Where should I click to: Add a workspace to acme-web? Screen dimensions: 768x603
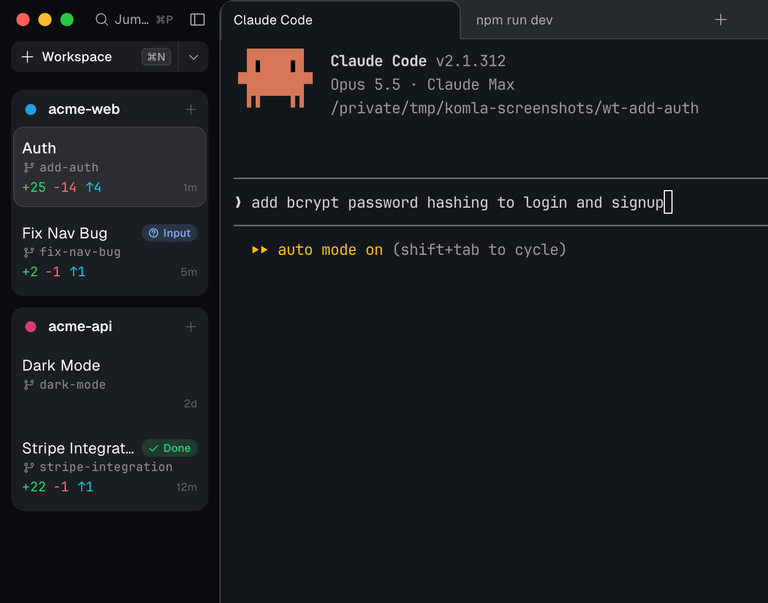click(191, 109)
